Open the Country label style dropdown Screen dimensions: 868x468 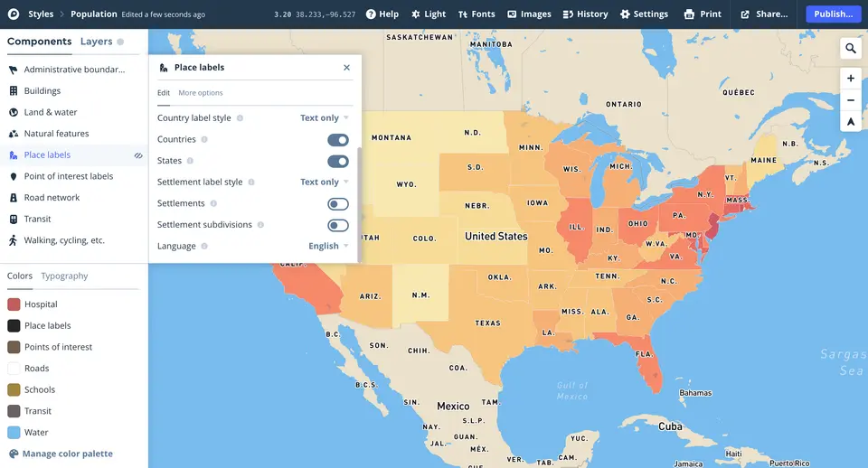pyautogui.click(x=325, y=118)
